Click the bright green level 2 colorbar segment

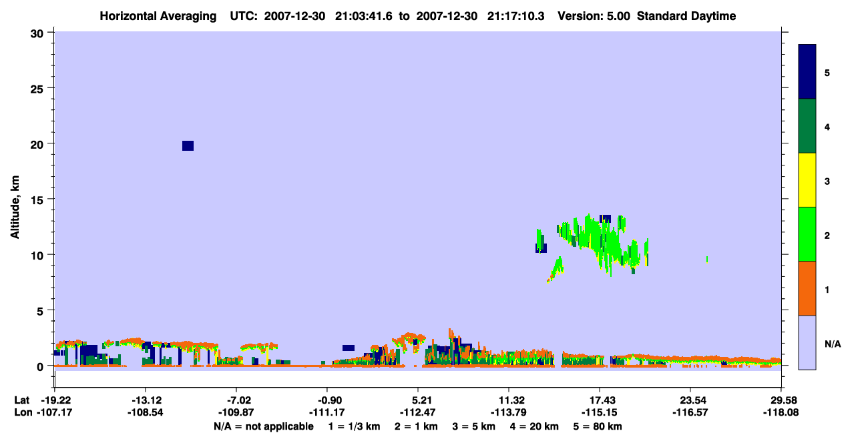[807, 234]
